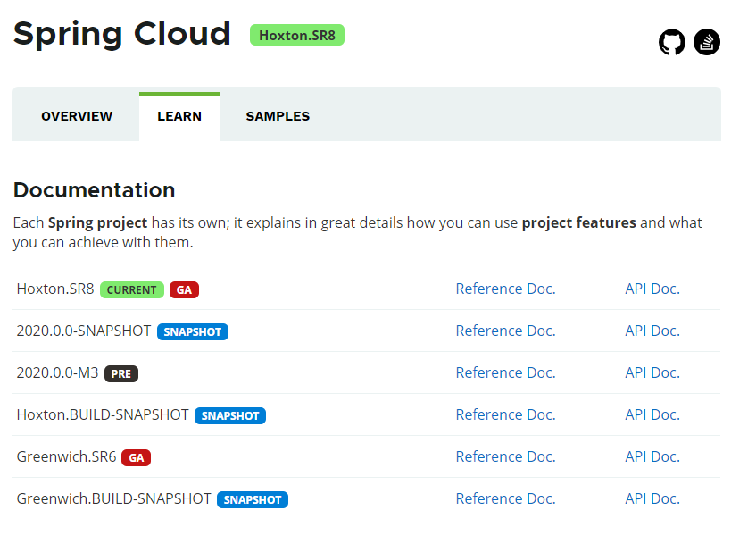Click the green CURRENT badge
Screen dimensions: 756x544
(131, 289)
